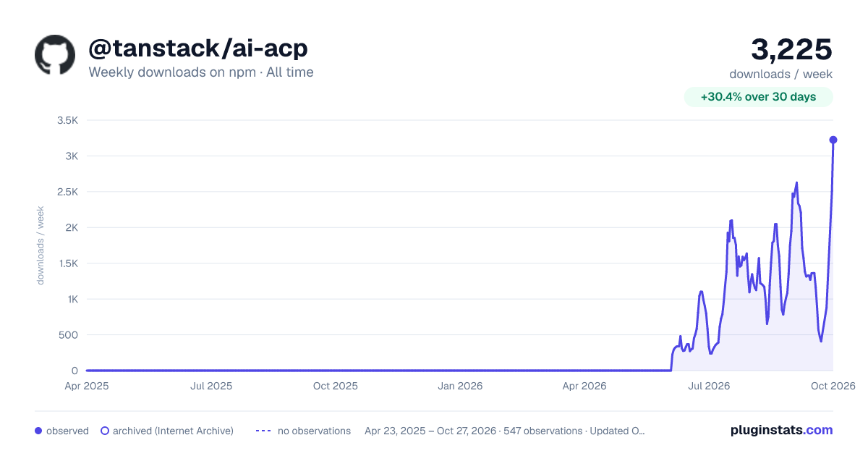Click the hollow 'archived' legend circle

point(104,431)
